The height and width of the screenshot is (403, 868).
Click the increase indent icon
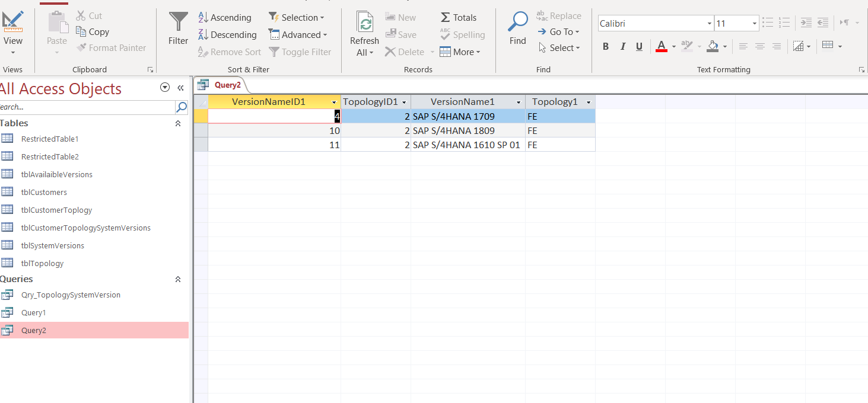pos(806,23)
